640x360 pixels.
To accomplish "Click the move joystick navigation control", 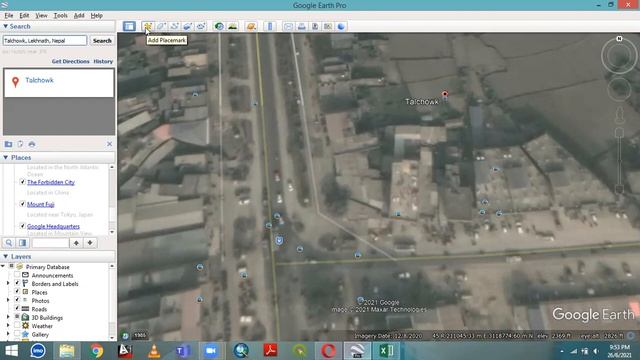I will coord(619,89).
